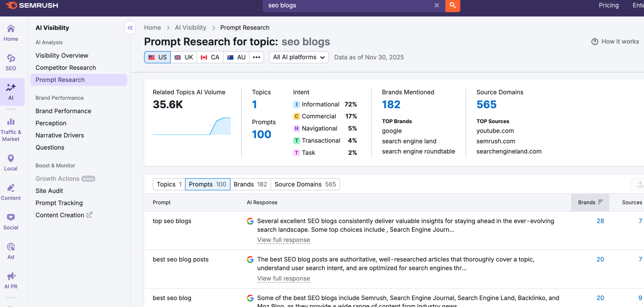View full response for top seo blogs

coord(283,240)
